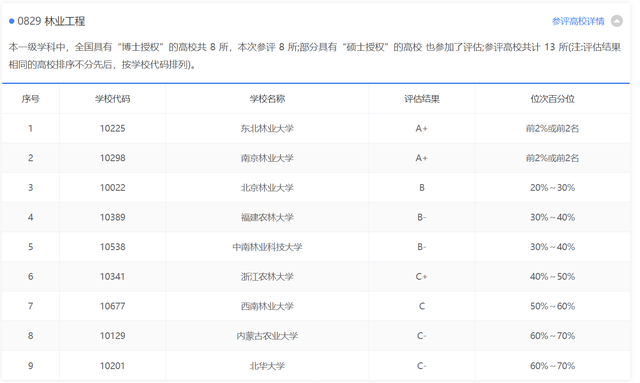Click school code 10022
Image resolution: width=640 pixels, height=383 pixels.
(113, 188)
